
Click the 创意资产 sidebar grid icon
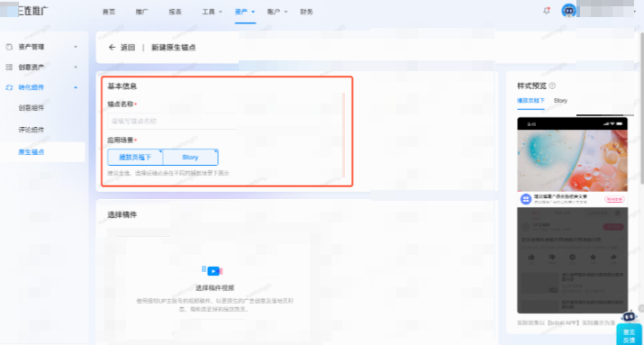click(9, 67)
